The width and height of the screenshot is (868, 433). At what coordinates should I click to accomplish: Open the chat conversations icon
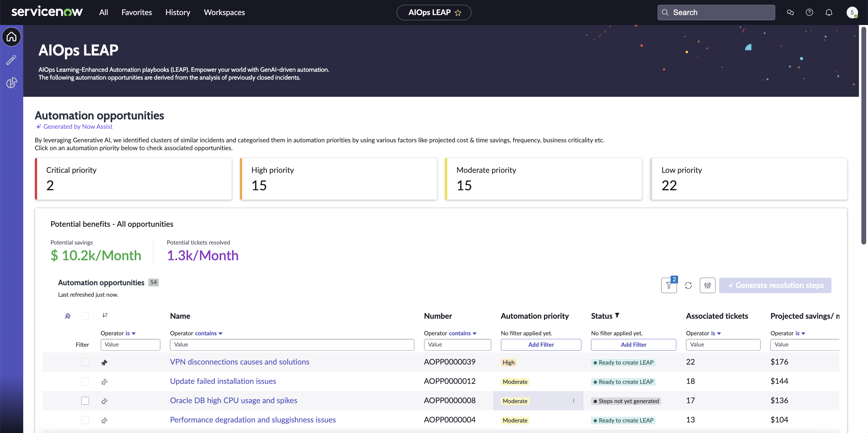(x=790, y=12)
